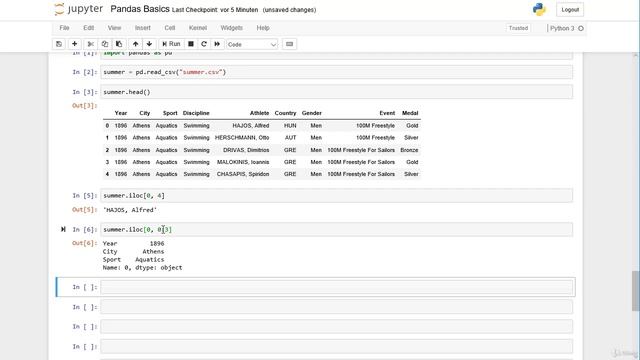Interrupt the kernel with stop icon
The height and width of the screenshot is (360, 640).
(x=191, y=44)
